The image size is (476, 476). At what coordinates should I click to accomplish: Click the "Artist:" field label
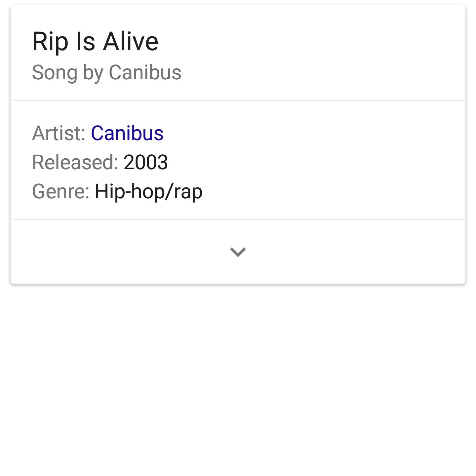coord(59,134)
